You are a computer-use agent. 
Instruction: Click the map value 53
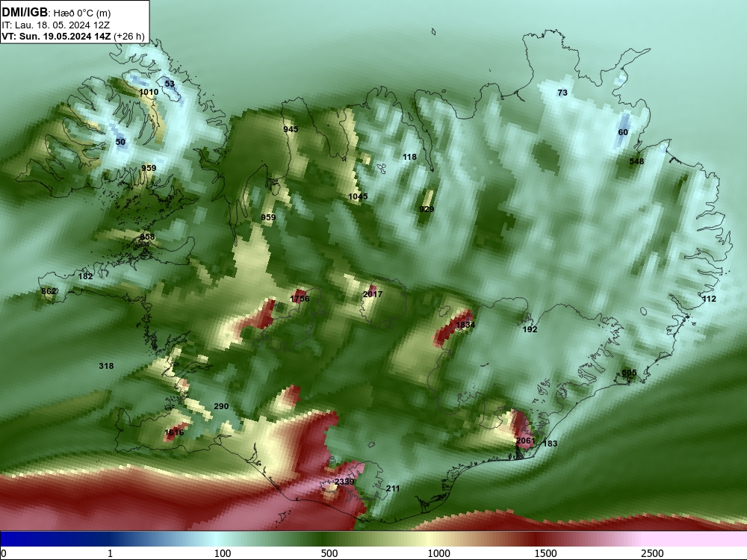point(170,84)
